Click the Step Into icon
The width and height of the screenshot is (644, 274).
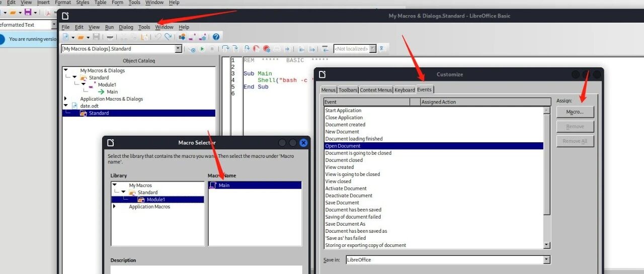coord(235,49)
